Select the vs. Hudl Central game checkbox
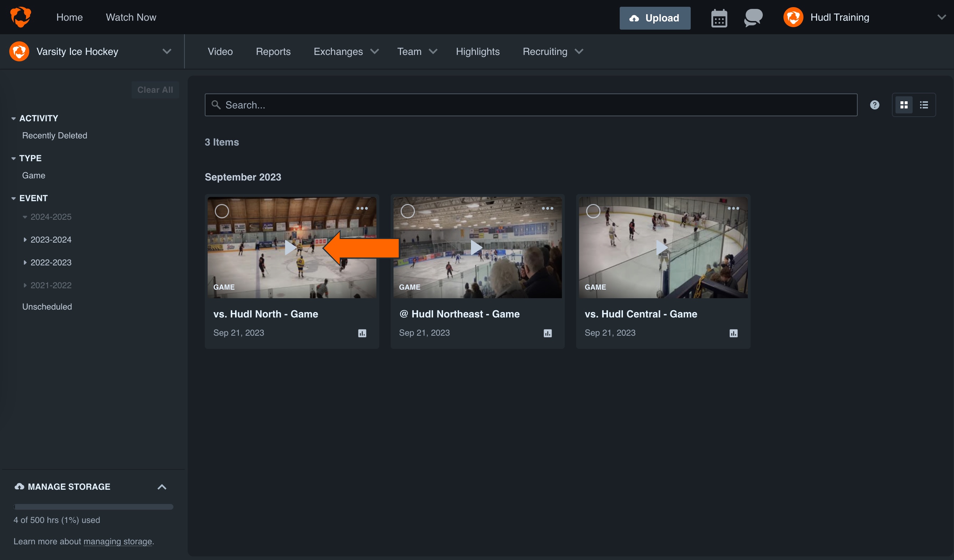The image size is (954, 560). [593, 211]
